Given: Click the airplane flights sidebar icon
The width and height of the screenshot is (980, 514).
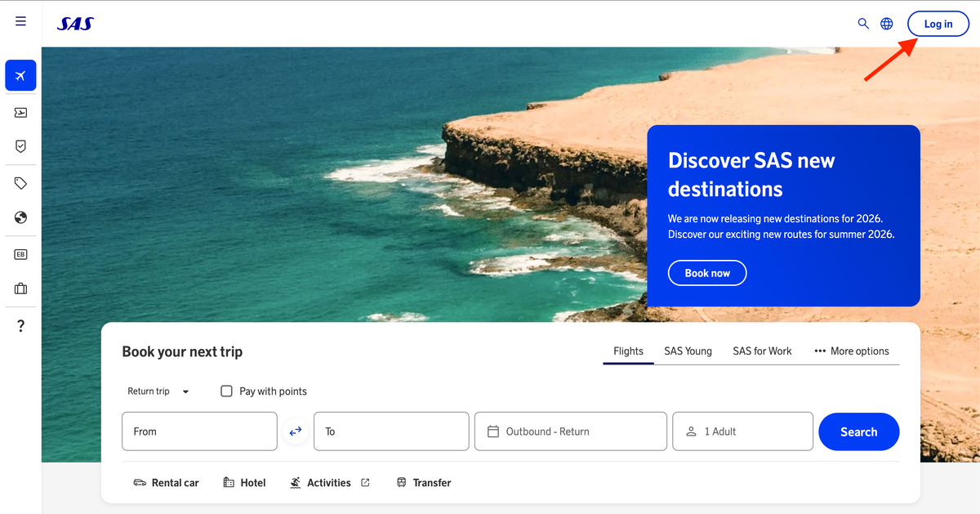Looking at the screenshot, I should (x=20, y=75).
